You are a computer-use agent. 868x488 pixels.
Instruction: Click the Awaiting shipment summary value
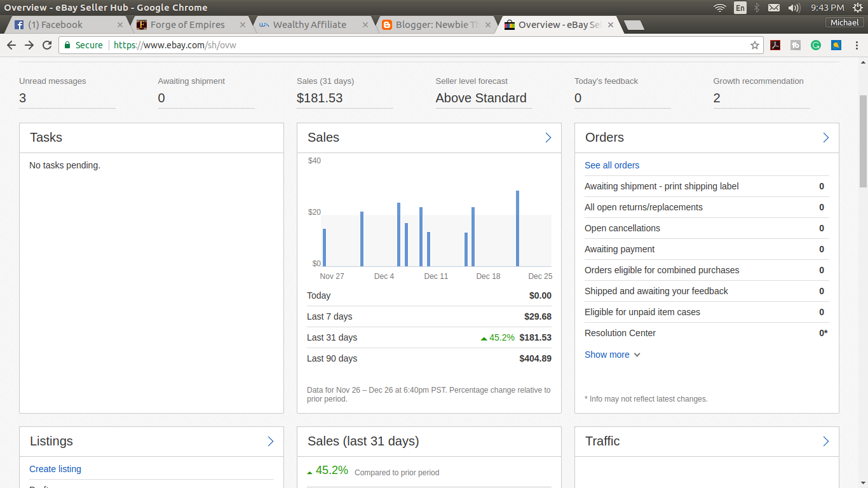pyautogui.click(x=161, y=98)
